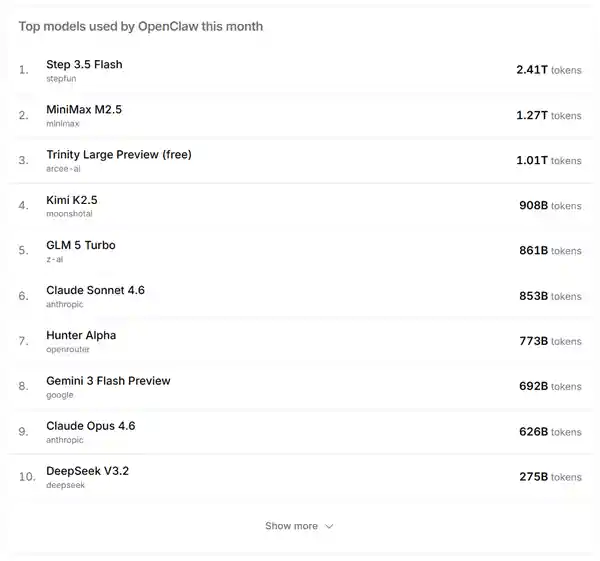
Task: Visit the google provider page
Action: (x=59, y=395)
